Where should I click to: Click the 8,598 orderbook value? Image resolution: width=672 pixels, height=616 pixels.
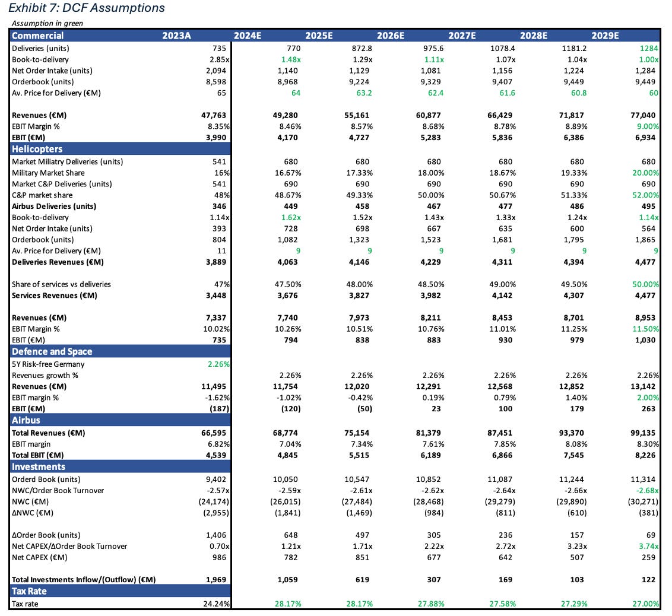point(216,82)
